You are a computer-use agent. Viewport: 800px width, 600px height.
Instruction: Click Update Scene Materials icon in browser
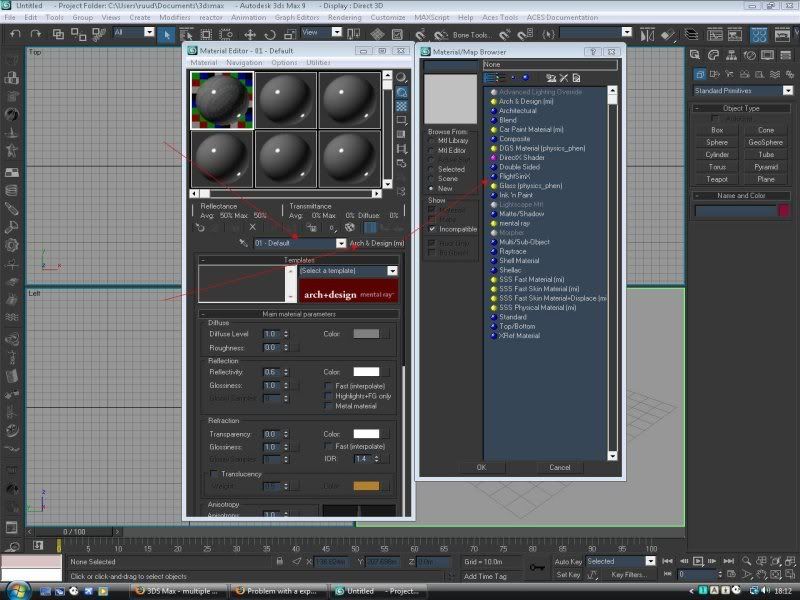pyautogui.click(x=551, y=78)
